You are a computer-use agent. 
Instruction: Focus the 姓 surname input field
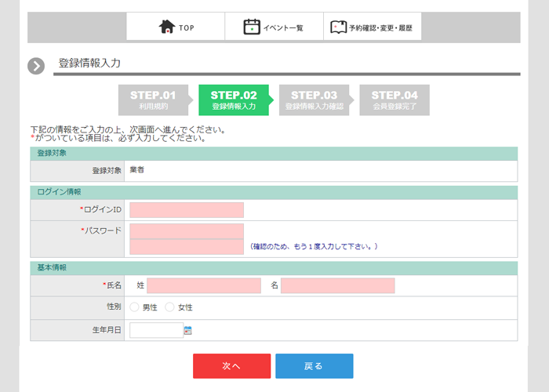coord(203,285)
